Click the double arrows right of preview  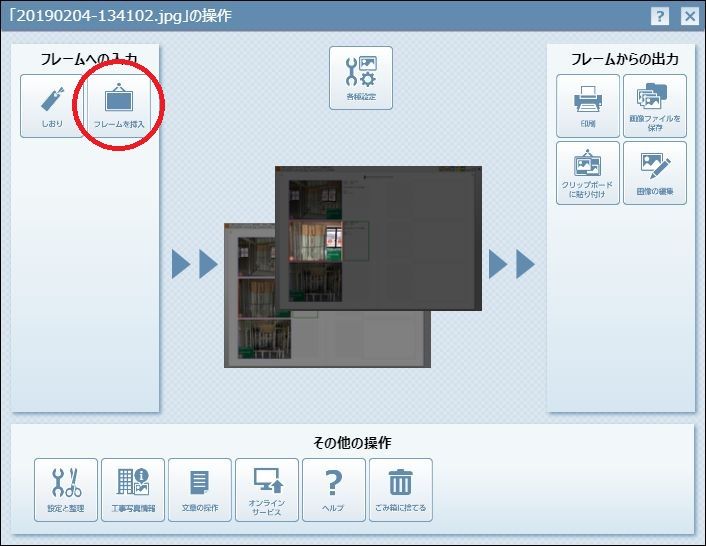pos(511,264)
